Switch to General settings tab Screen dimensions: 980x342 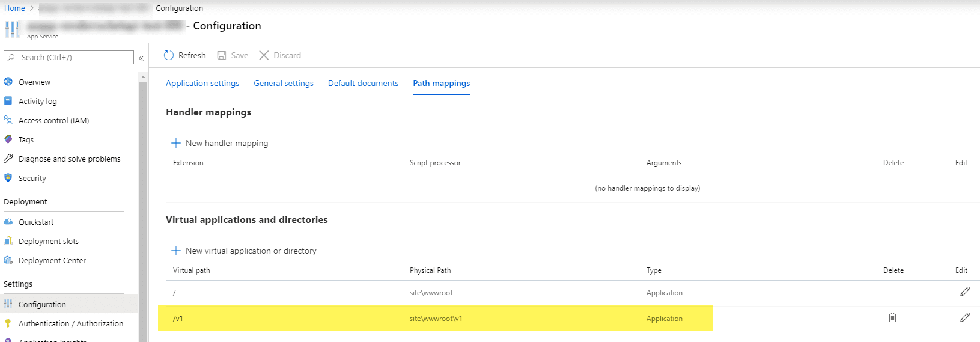coord(284,84)
